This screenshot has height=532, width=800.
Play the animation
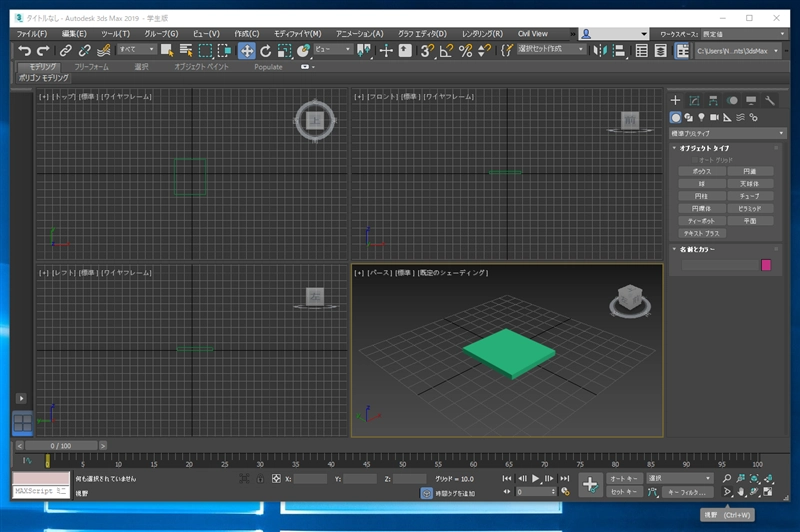click(x=535, y=478)
